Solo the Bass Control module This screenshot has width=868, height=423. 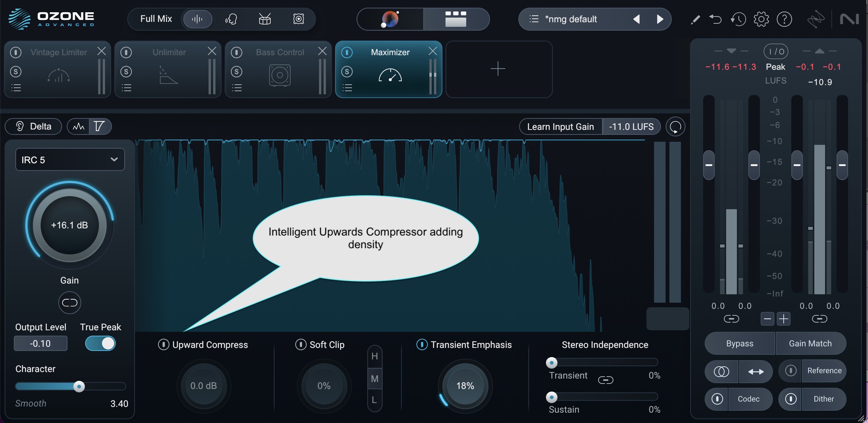(x=237, y=72)
